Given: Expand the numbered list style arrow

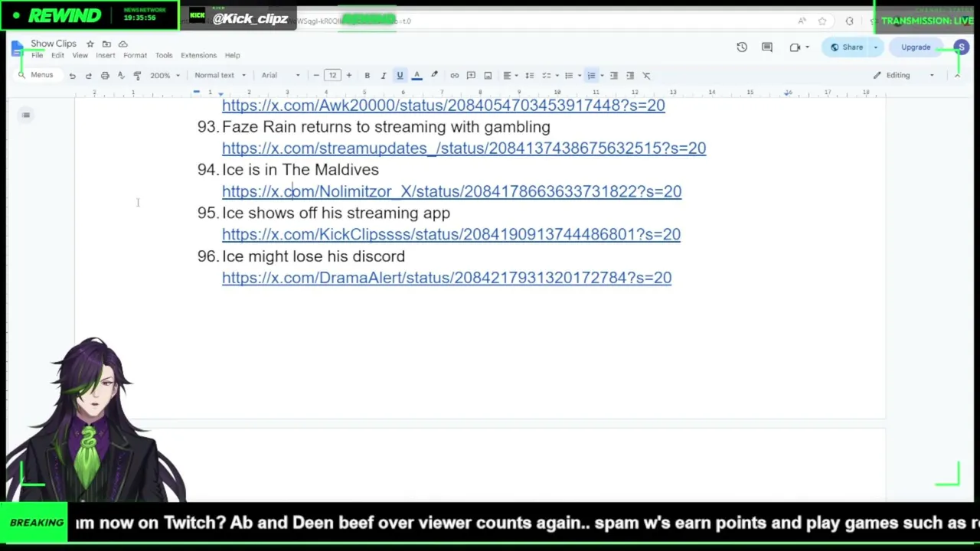Looking at the screenshot, I should pos(602,75).
